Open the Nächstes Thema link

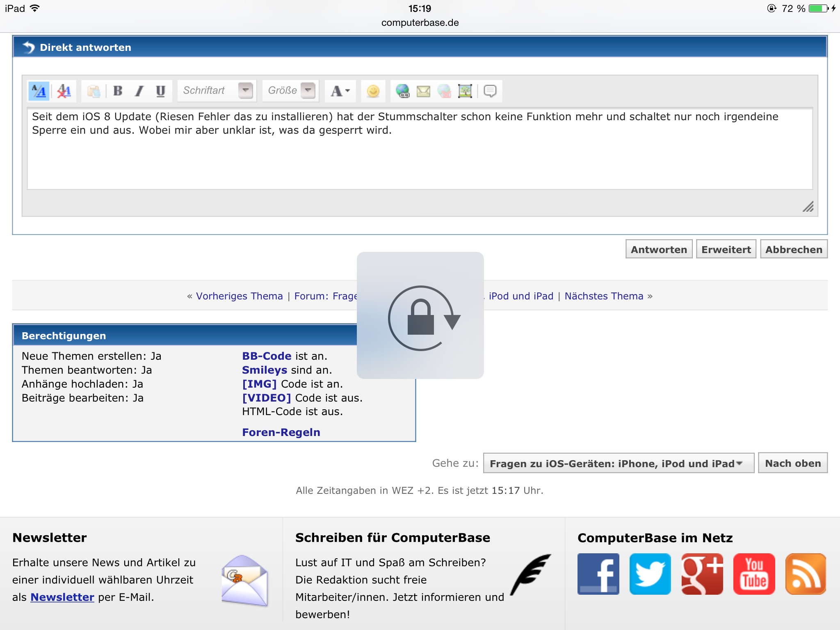[x=604, y=296]
